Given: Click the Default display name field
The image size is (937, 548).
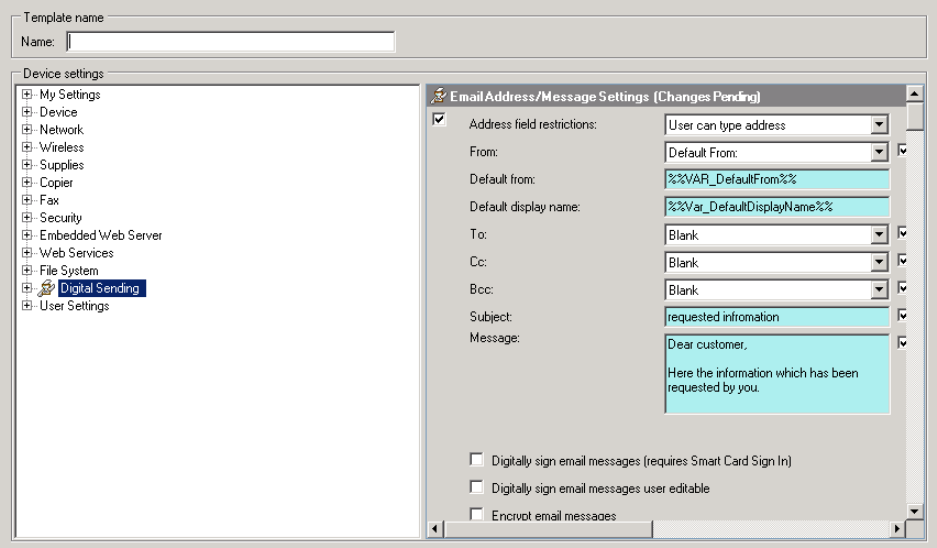Looking at the screenshot, I should [777, 207].
